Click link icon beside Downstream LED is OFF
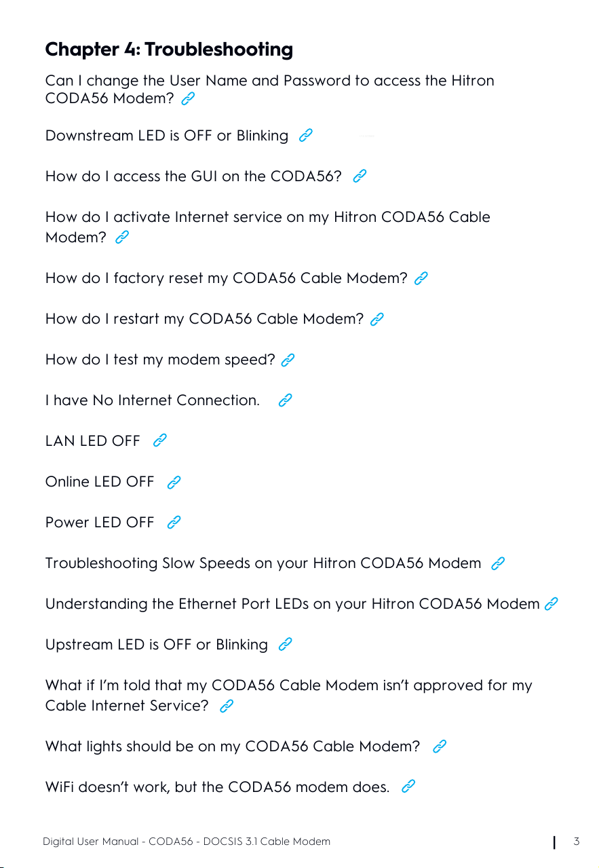Viewport: 599px width, 868px height. click(306, 136)
